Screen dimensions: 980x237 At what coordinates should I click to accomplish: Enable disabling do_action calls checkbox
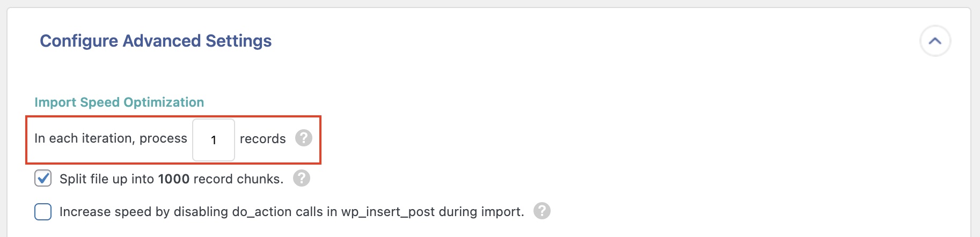[x=43, y=211]
